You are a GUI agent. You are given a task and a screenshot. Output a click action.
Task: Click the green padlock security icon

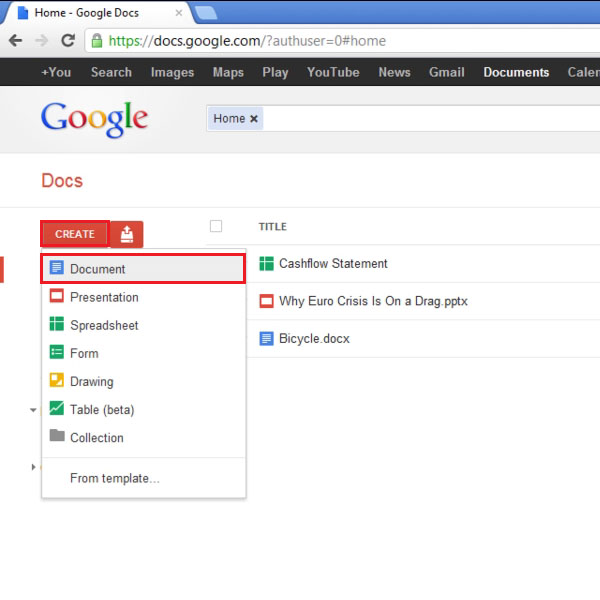(x=97, y=41)
